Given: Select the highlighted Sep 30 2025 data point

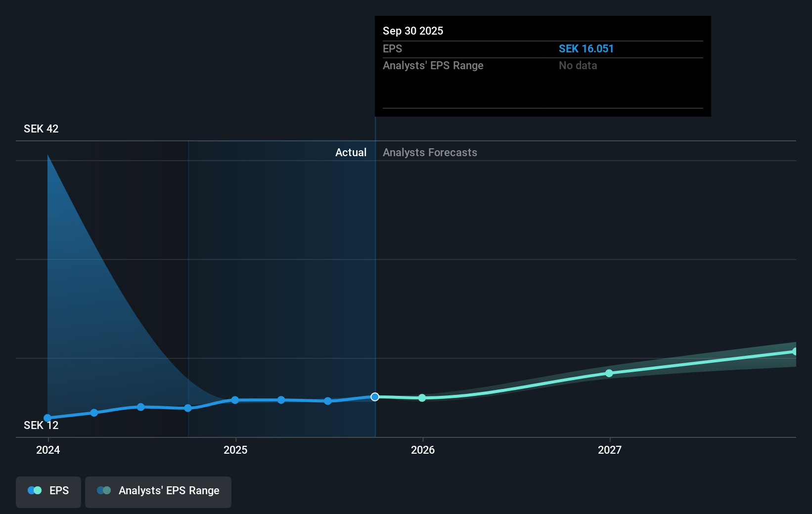Looking at the screenshot, I should tap(375, 397).
